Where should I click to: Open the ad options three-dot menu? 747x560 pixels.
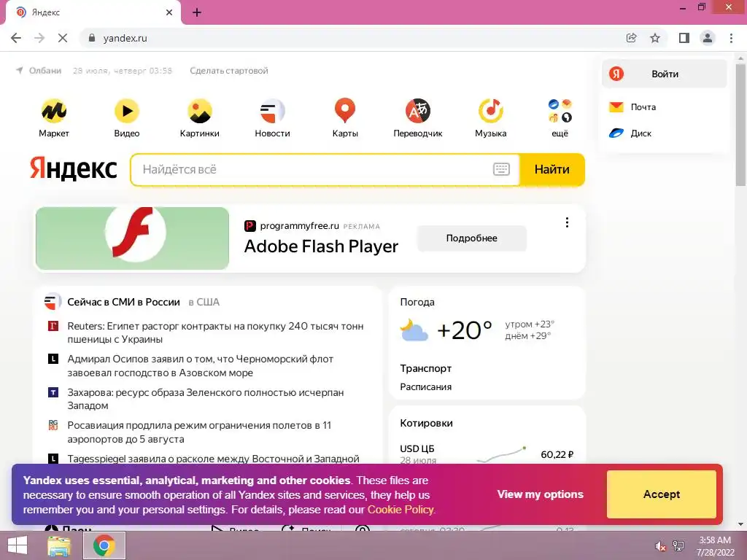[x=567, y=222]
